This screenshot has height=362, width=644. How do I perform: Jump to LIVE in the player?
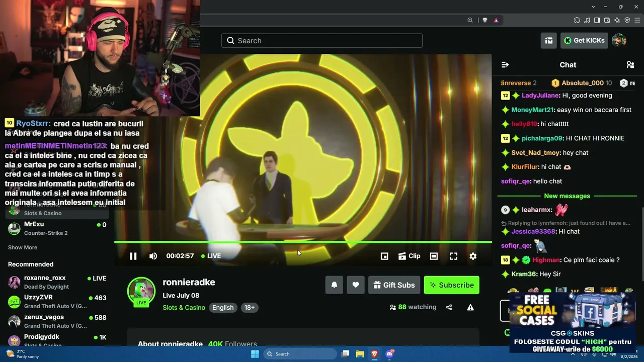[211, 256]
